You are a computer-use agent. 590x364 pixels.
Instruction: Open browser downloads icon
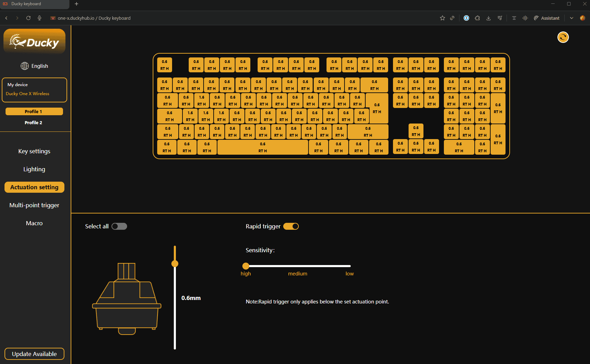pyautogui.click(x=489, y=18)
